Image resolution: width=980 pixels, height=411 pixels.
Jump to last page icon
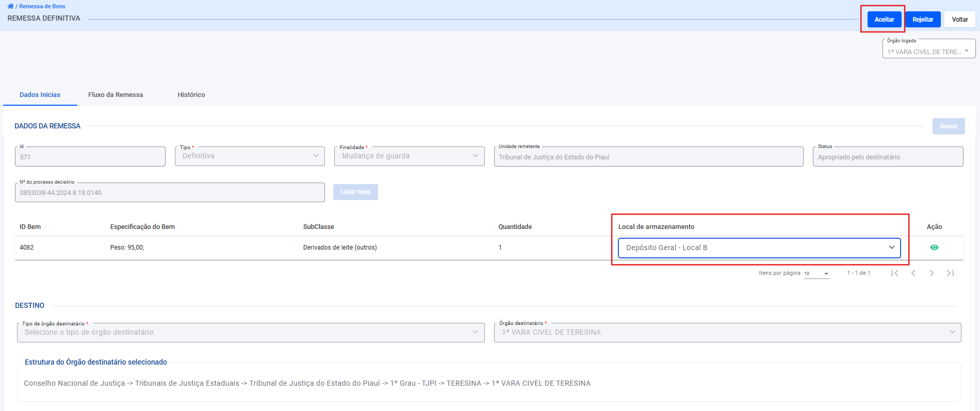[x=950, y=273]
